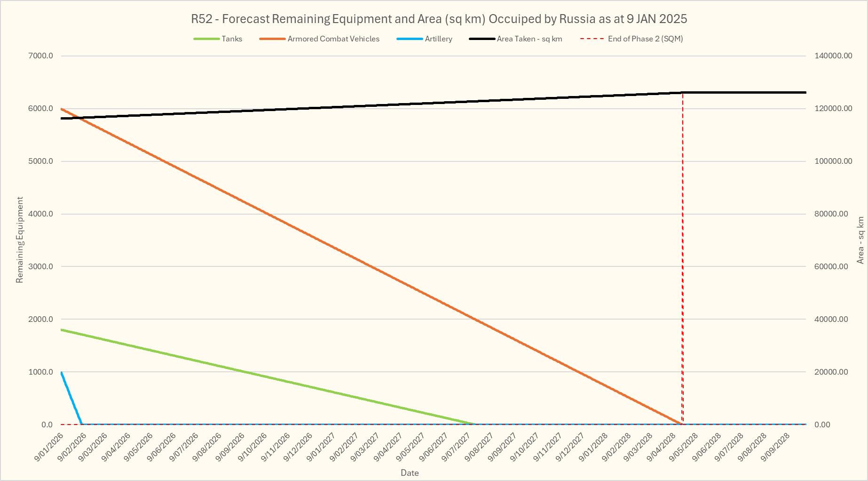Click the 4000.0 label on left axis
The width and height of the screenshot is (868, 481).
click(41, 214)
